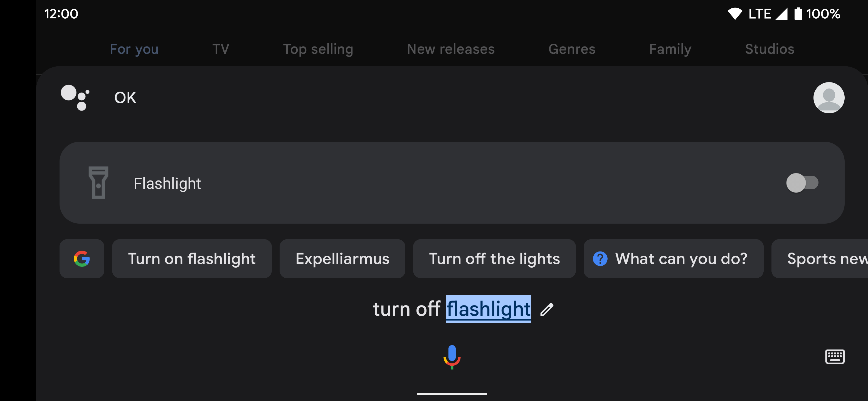Tap the 'Turn off the lights' suggestion
868x401 pixels.
[494, 259]
